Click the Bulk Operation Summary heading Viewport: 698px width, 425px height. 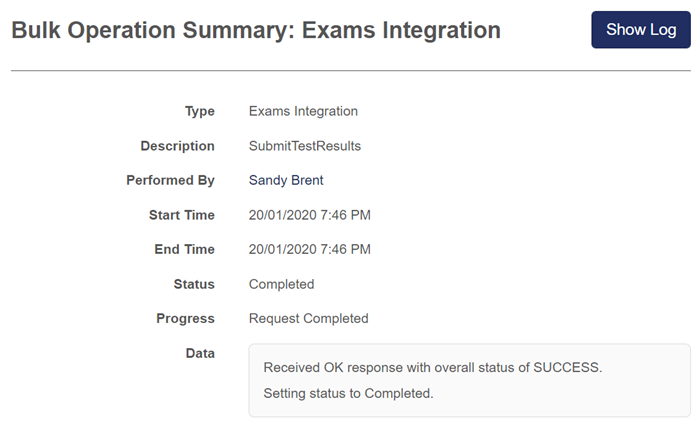pos(256,31)
